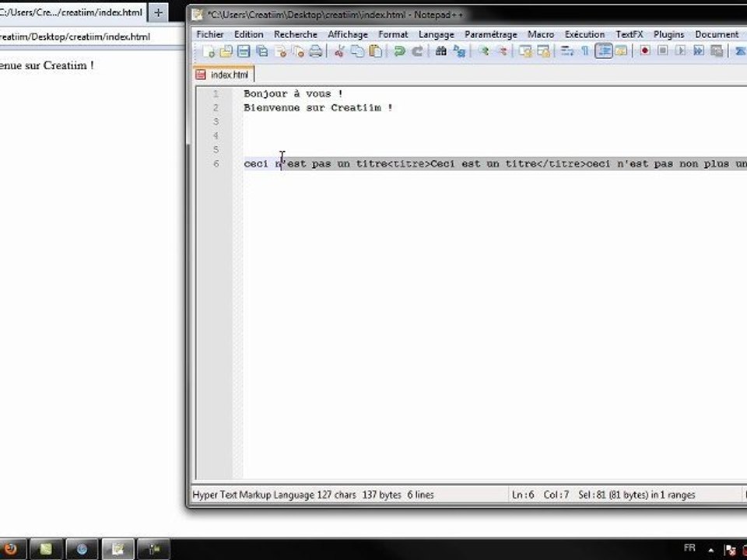The image size is (747, 560).
Task: Undo last action with green arrow
Action: click(x=399, y=51)
